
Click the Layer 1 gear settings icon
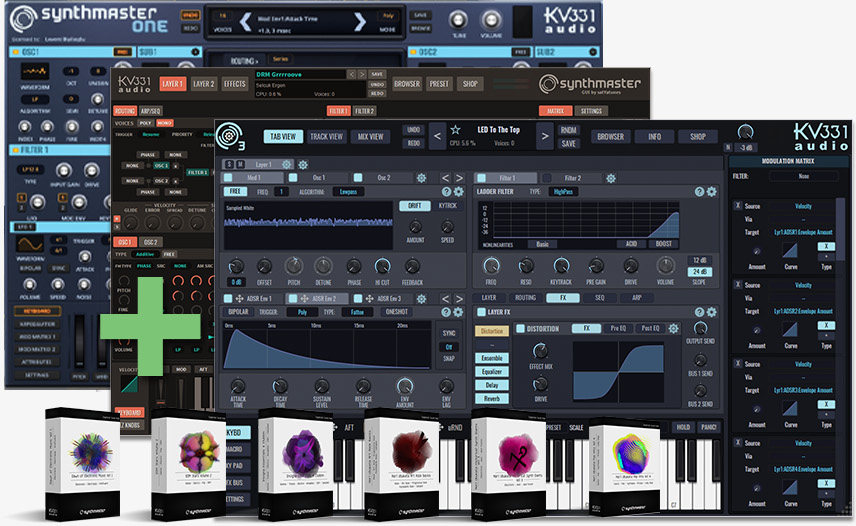pyautogui.click(x=287, y=164)
